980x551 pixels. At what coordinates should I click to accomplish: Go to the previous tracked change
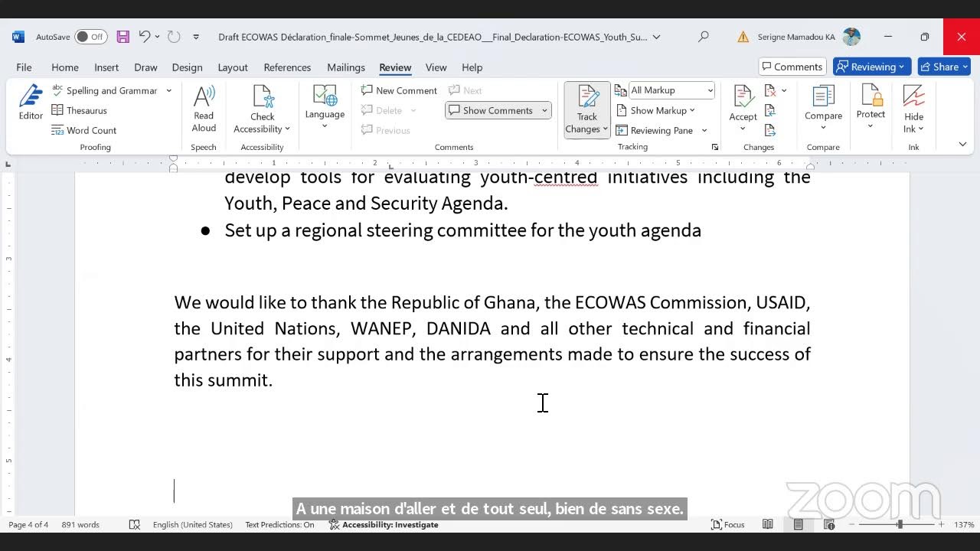coord(770,110)
